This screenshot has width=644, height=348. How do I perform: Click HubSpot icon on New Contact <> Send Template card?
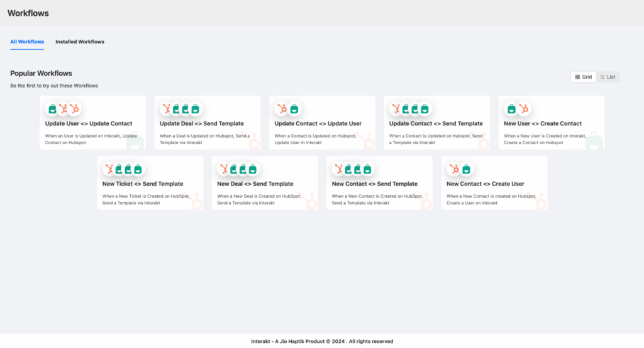pyautogui.click(x=338, y=169)
